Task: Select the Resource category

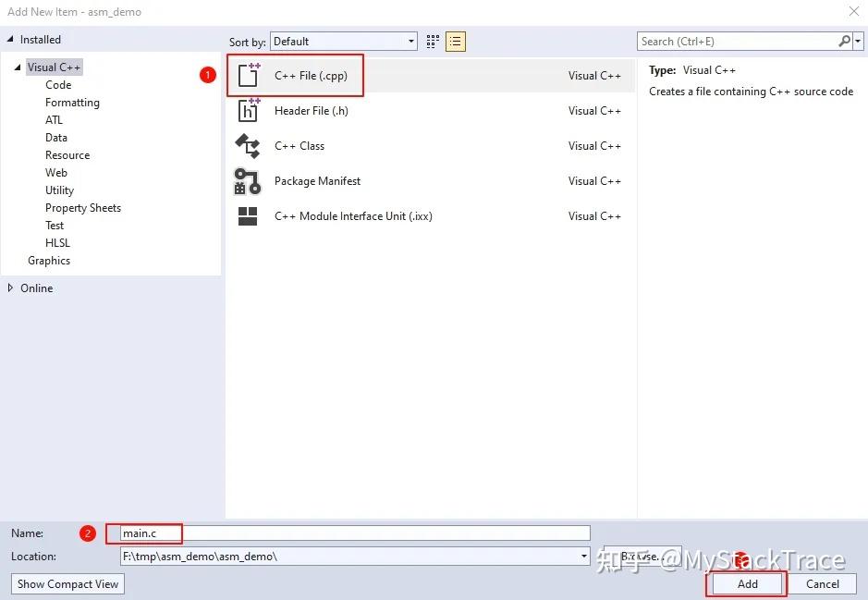Action: click(67, 155)
